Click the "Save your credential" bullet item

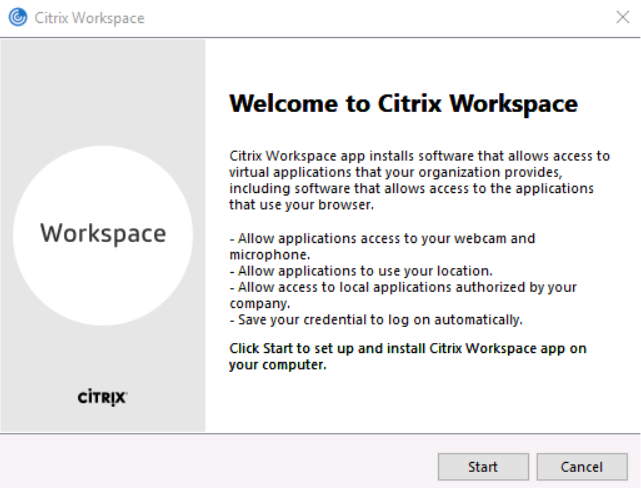(375, 319)
